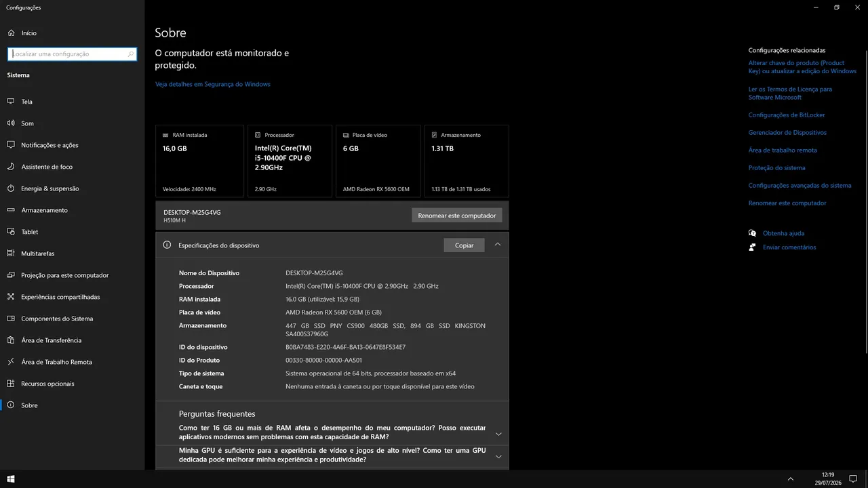Screen dimensions: 868x488
Task: Click the Sobre info icon in sidebar
Action: [x=11, y=405]
